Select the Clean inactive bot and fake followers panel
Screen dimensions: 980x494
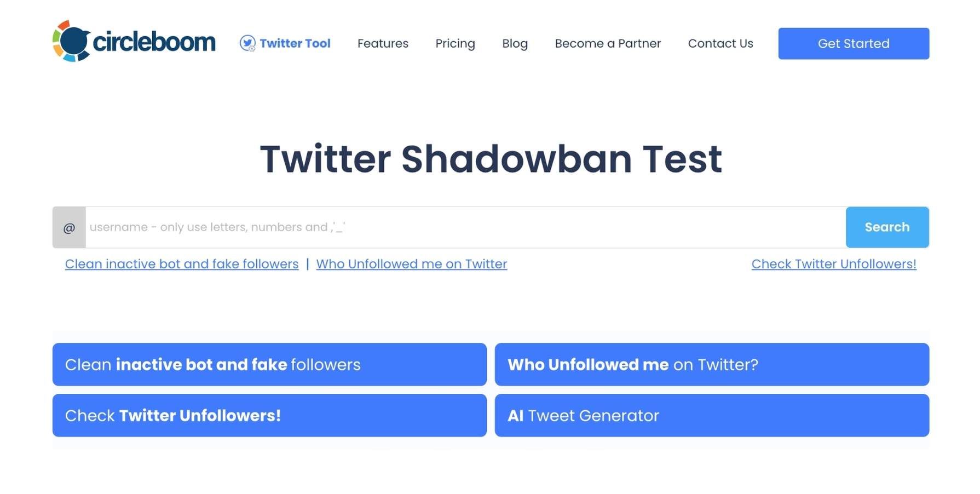(x=269, y=364)
